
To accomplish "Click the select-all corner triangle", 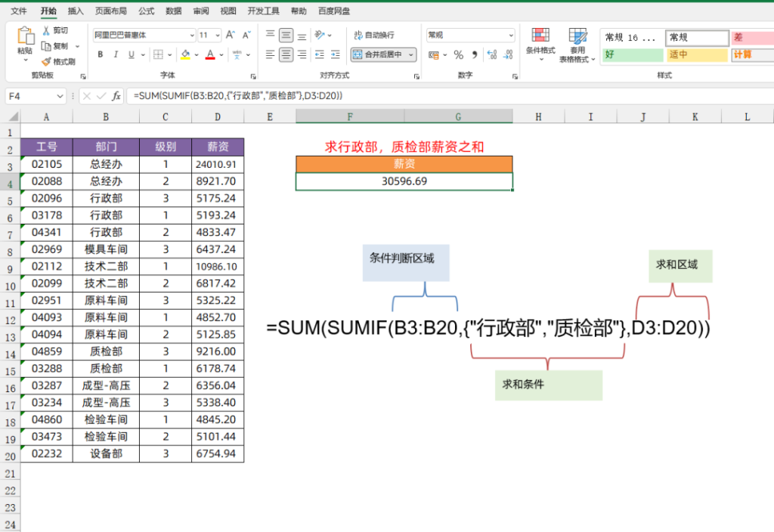I will (14, 117).
